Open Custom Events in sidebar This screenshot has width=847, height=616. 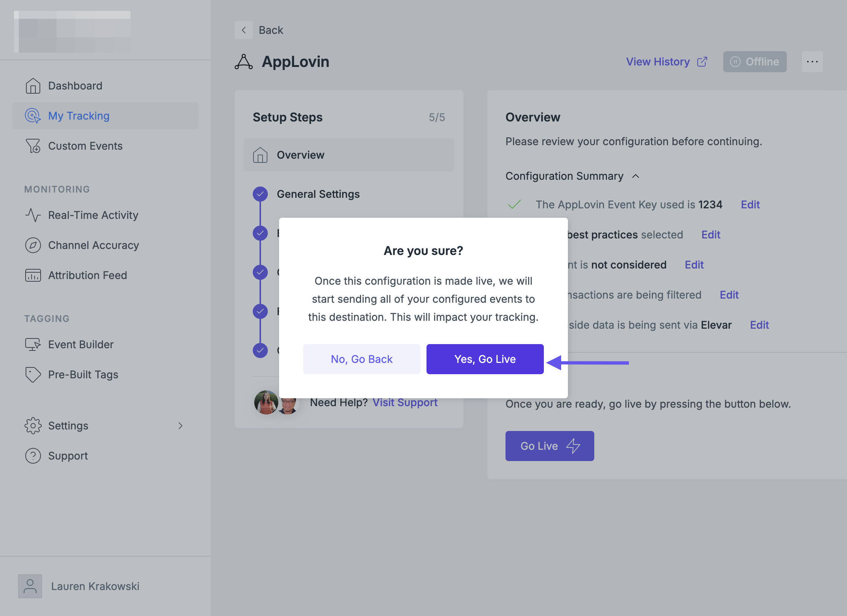tap(105, 146)
